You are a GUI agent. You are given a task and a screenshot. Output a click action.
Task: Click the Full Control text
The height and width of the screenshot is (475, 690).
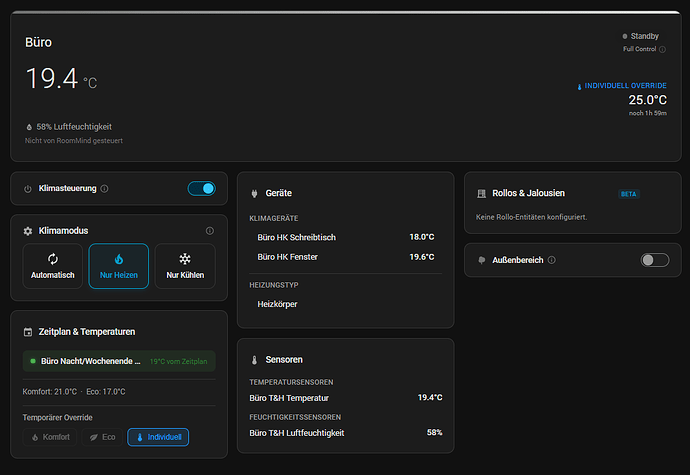639,49
